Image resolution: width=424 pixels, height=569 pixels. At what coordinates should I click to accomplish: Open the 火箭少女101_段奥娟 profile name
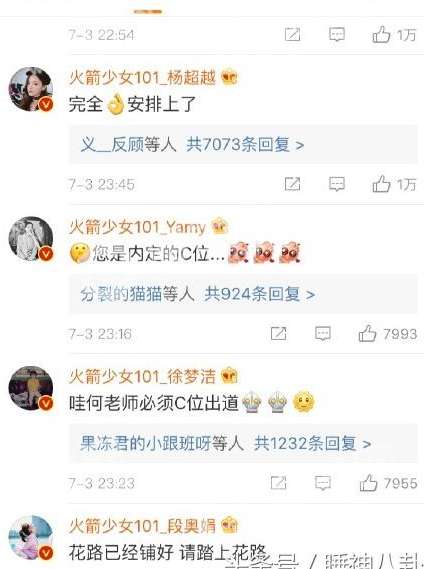point(142,526)
